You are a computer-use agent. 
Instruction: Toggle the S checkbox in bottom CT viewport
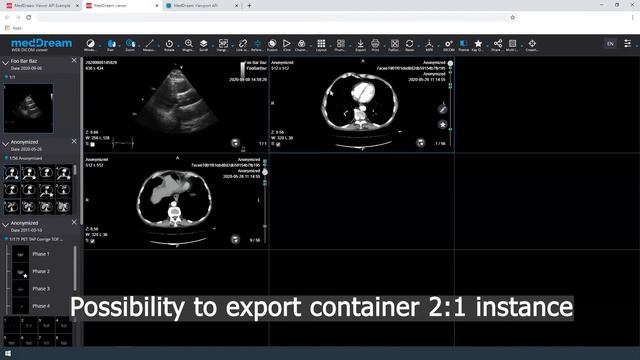click(x=93, y=241)
